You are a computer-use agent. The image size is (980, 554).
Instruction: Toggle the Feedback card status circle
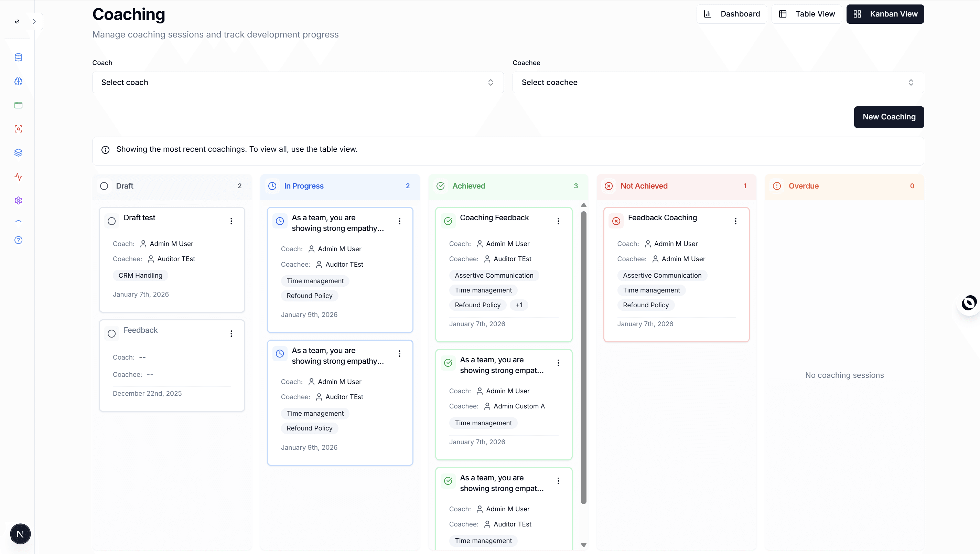click(112, 333)
